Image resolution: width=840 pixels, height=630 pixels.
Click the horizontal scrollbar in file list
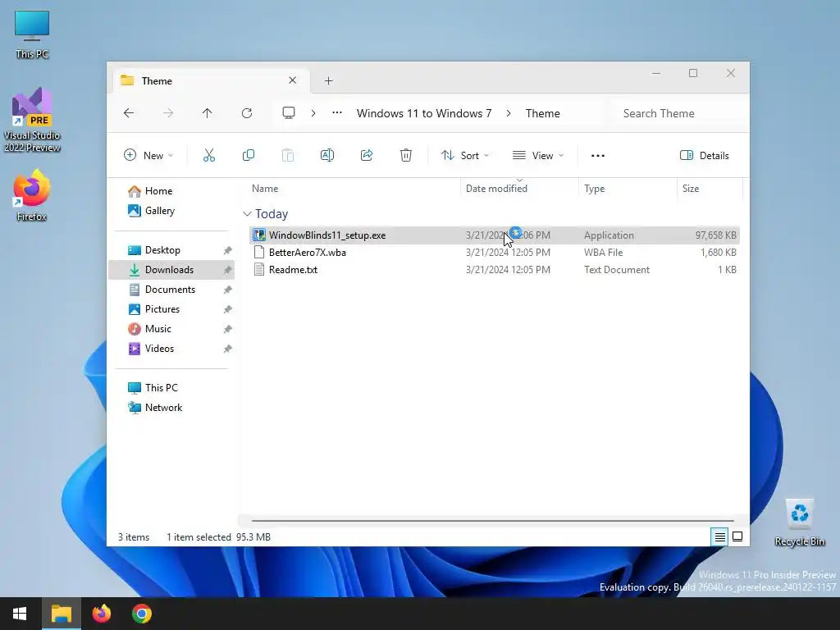pyautogui.click(x=492, y=520)
